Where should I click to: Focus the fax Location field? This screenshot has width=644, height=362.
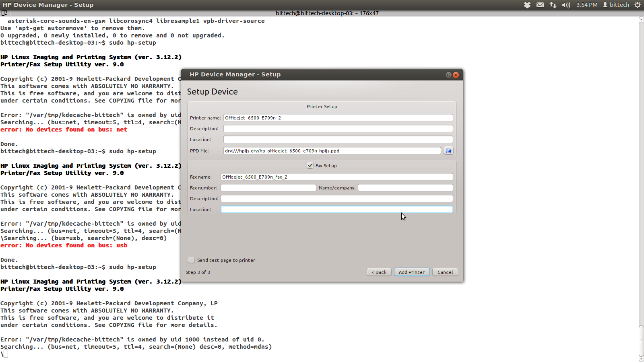point(337,209)
